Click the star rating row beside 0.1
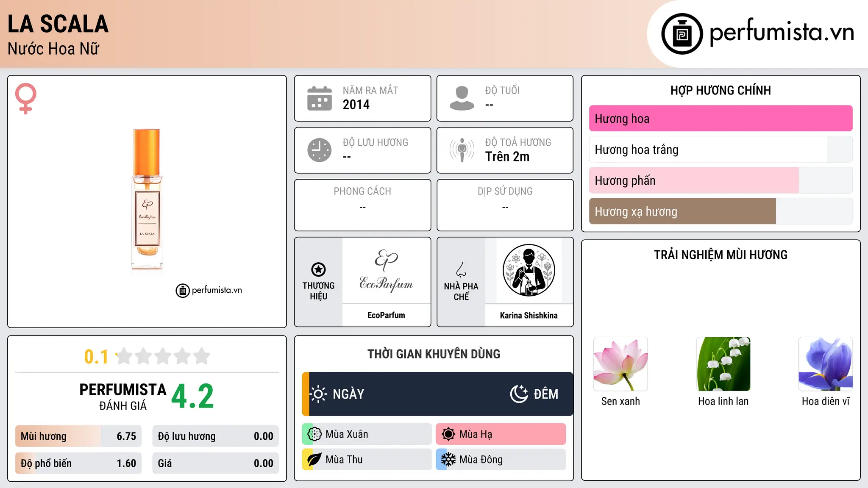This screenshot has width=868, height=488. coord(163,356)
